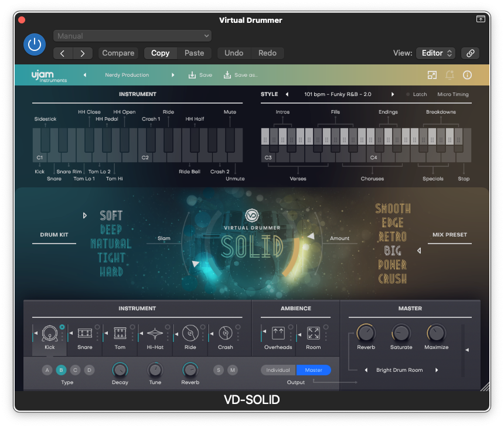Select kick Type A
Image resolution: width=504 pixels, height=428 pixels.
[x=47, y=370]
